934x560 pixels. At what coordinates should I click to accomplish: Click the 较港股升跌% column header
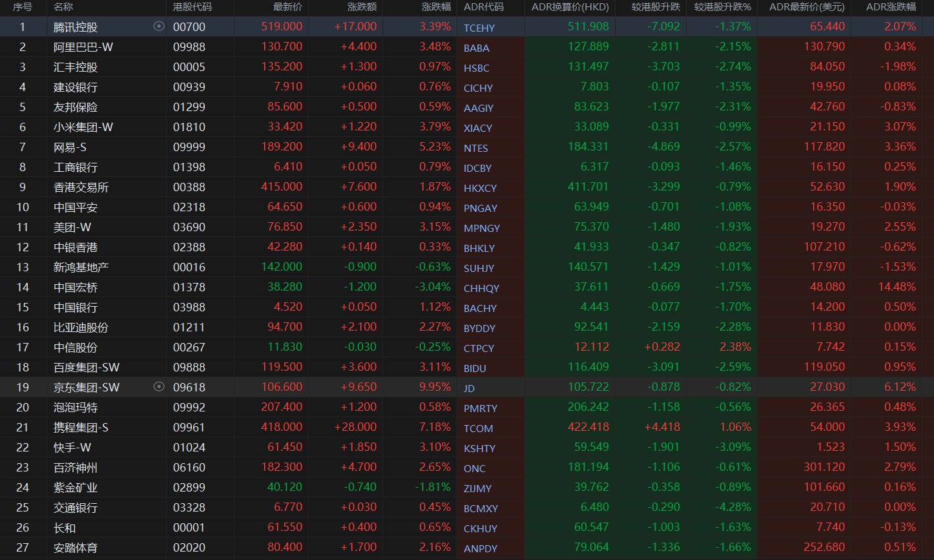[x=722, y=7]
